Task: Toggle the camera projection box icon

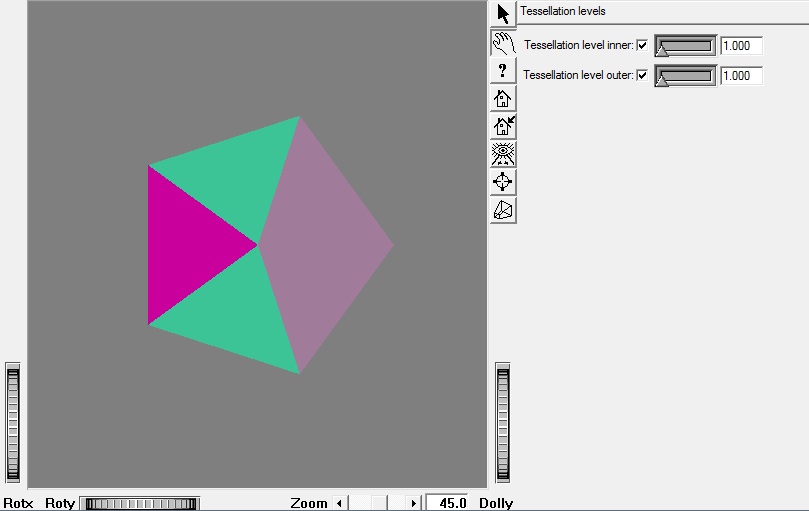Action: click(503, 210)
